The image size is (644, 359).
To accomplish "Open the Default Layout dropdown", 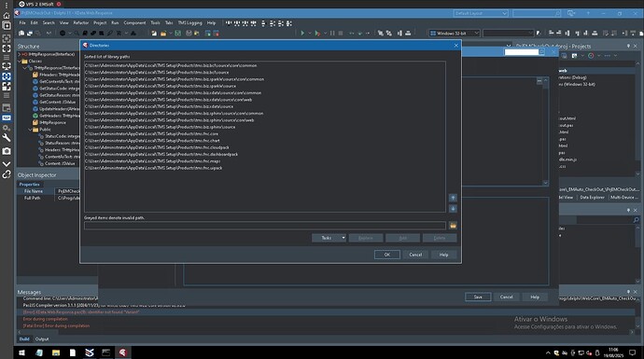I will (x=481, y=13).
